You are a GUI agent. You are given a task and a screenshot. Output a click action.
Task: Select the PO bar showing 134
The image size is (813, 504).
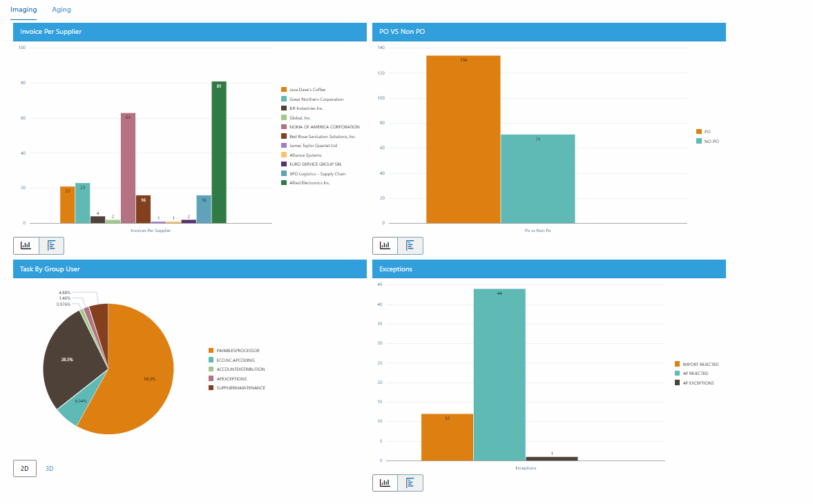click(463, 138)
